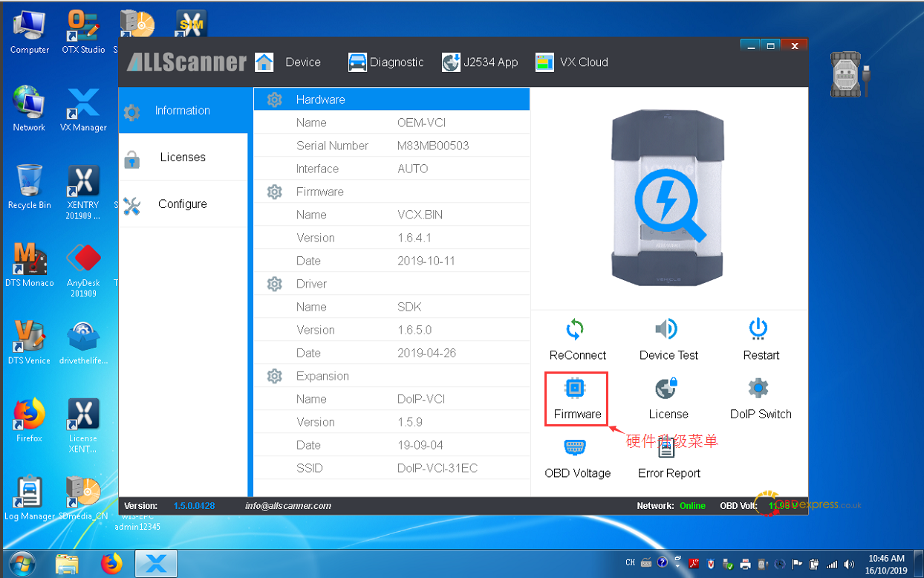Viewport: 924px width, 578px height.
Task: Click the info@allscanner.com email link
Action: (x=288, y=506)
